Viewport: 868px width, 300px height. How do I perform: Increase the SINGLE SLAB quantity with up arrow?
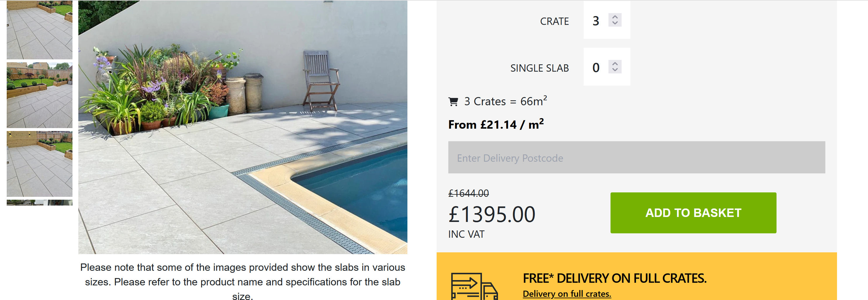615,63
